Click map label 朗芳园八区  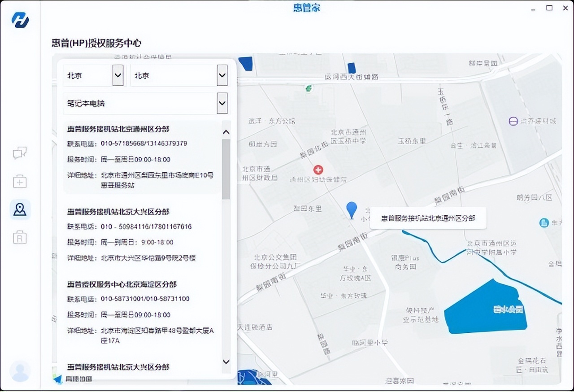[x=534, y=197]
